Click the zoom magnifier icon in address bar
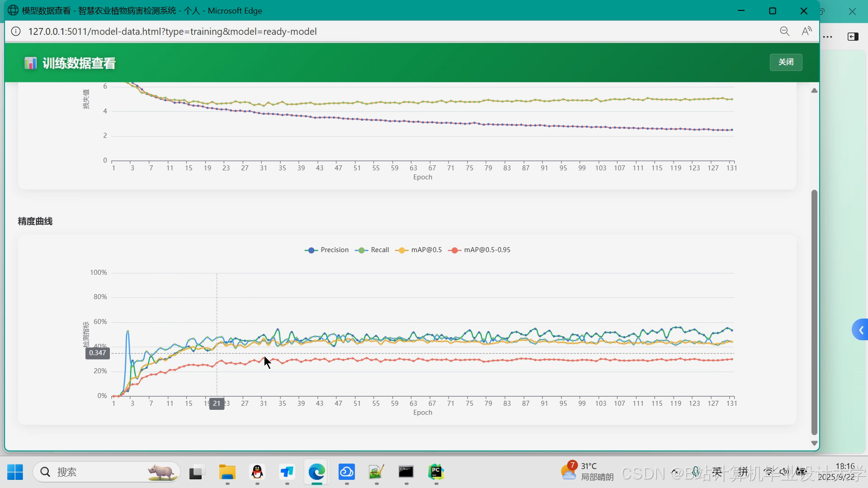Screen dimensions: 868x488 click(x=784, y=31)
